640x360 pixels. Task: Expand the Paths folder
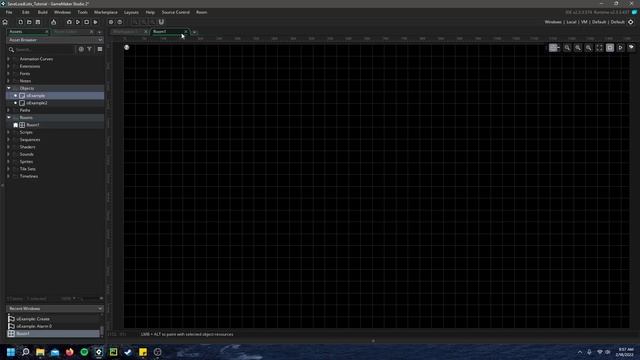coord(9,110)
